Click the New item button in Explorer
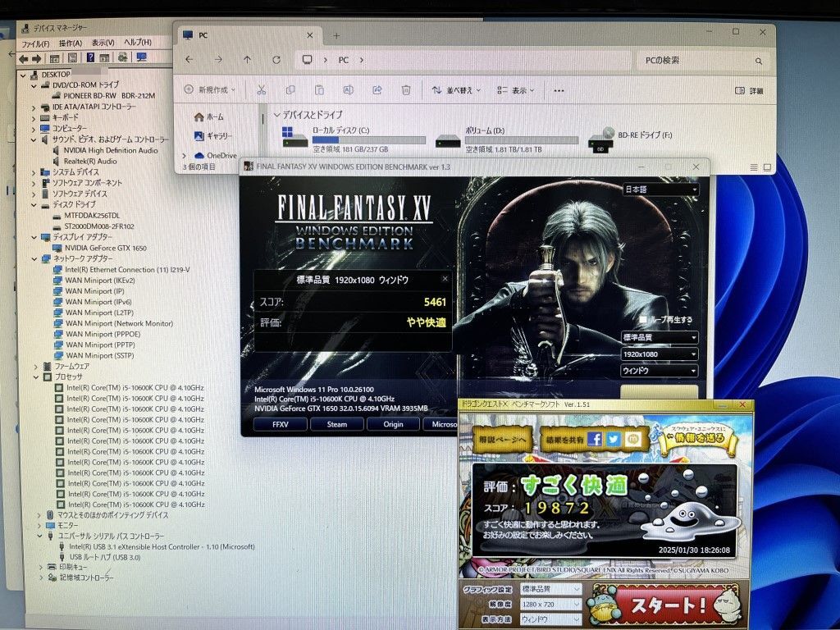 [209, 90]
